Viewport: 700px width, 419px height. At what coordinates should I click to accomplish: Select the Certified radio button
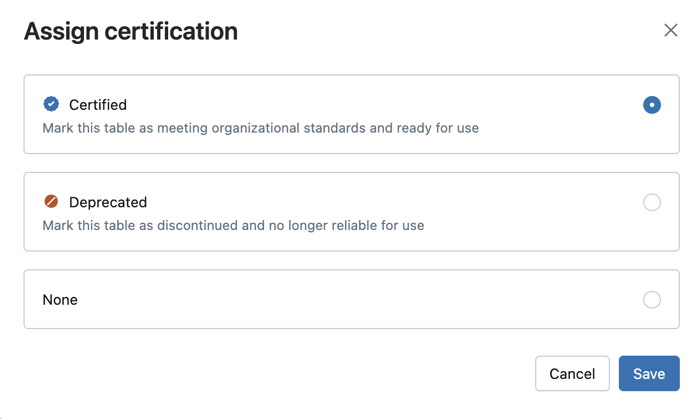click(652, 105)
